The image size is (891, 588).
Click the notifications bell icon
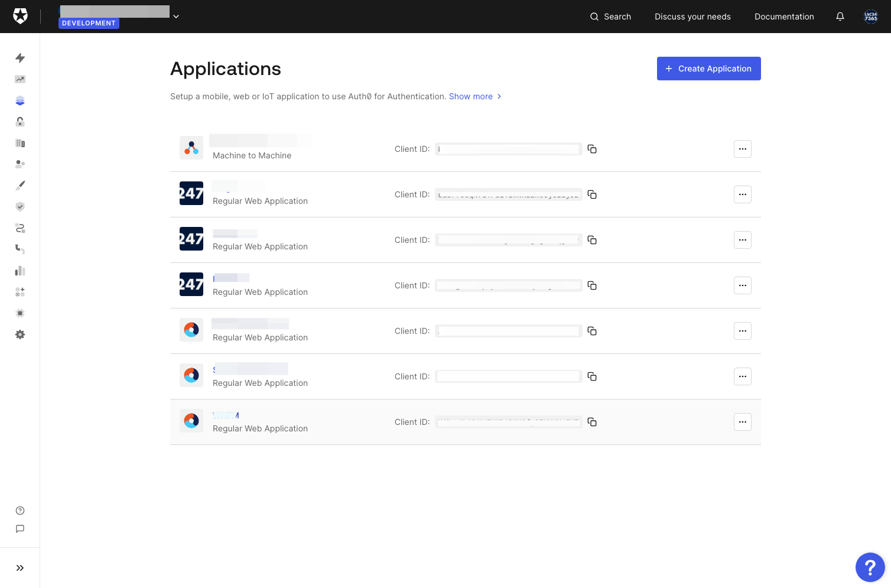click(x=840, y=17)
